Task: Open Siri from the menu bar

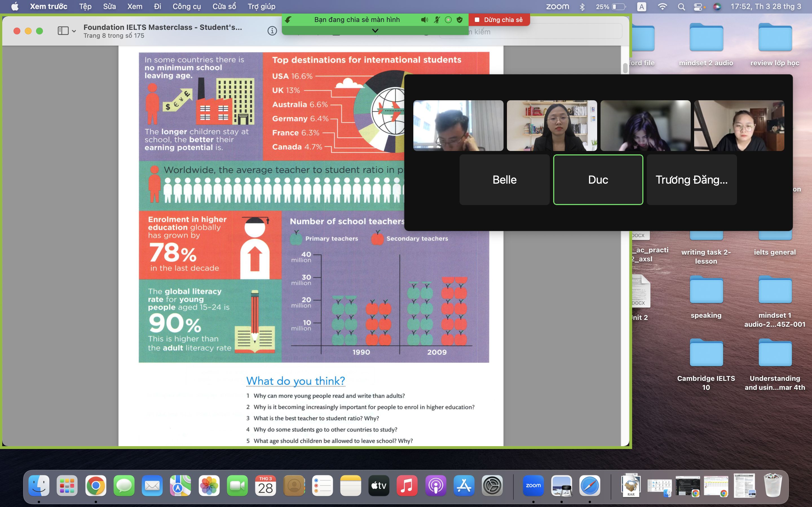Action: [x=717, y=6]
